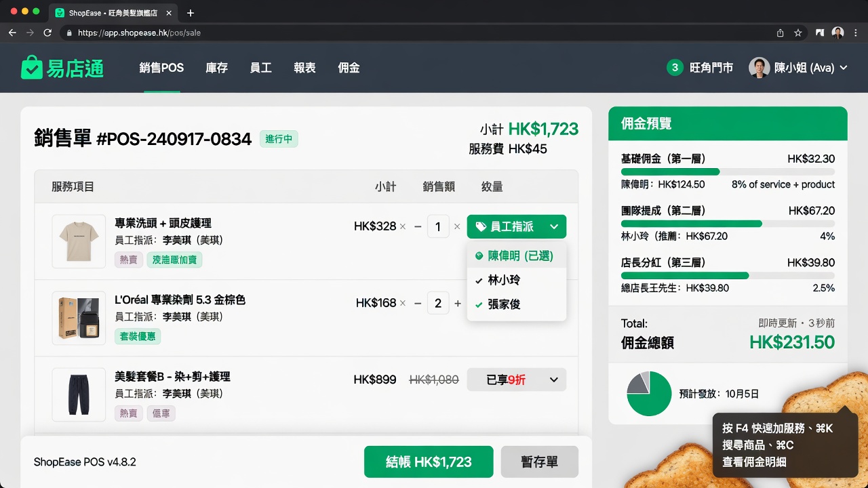
Task: Open the trousers thumbnail of 美髮套餐B
Action: tap(79, 394)
